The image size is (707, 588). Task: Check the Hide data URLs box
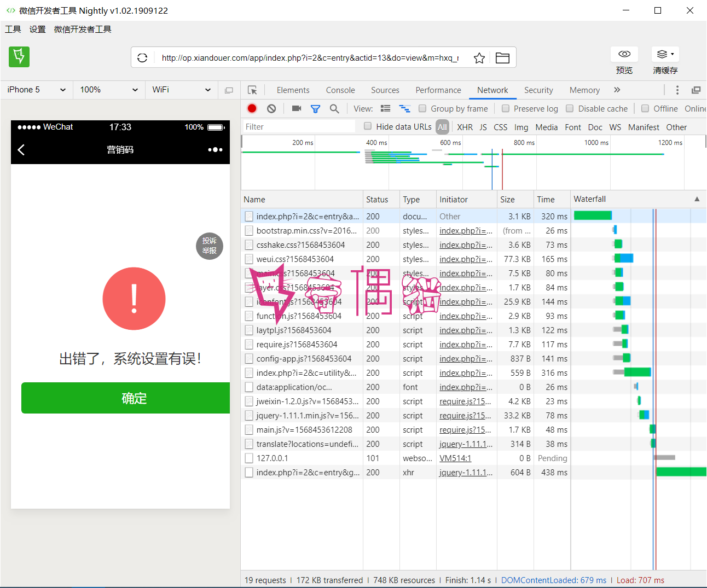(368, 126)
